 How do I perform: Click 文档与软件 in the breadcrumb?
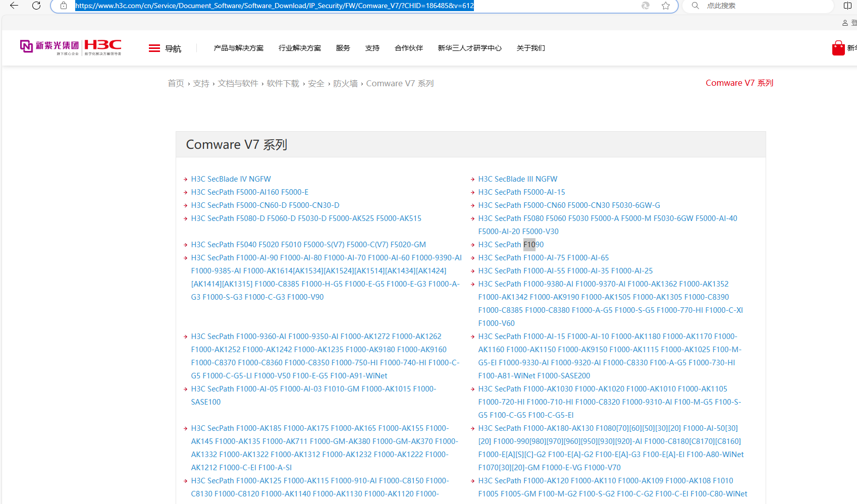[238, 83]
